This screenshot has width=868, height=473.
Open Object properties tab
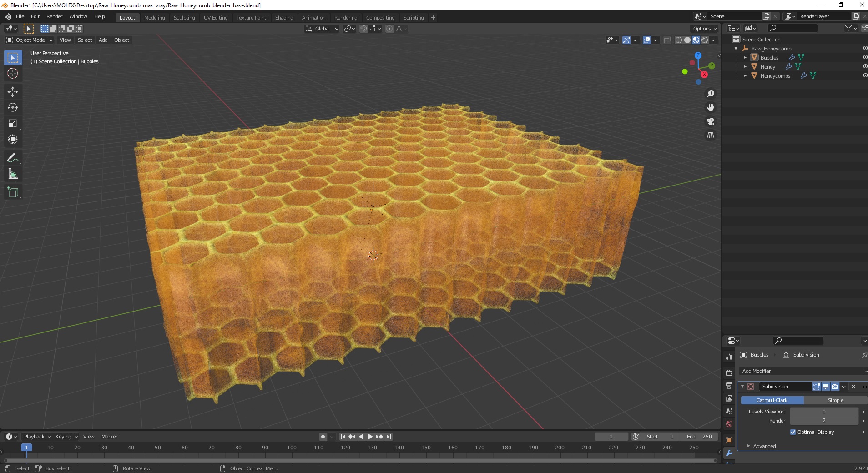[x=729, y=440]
